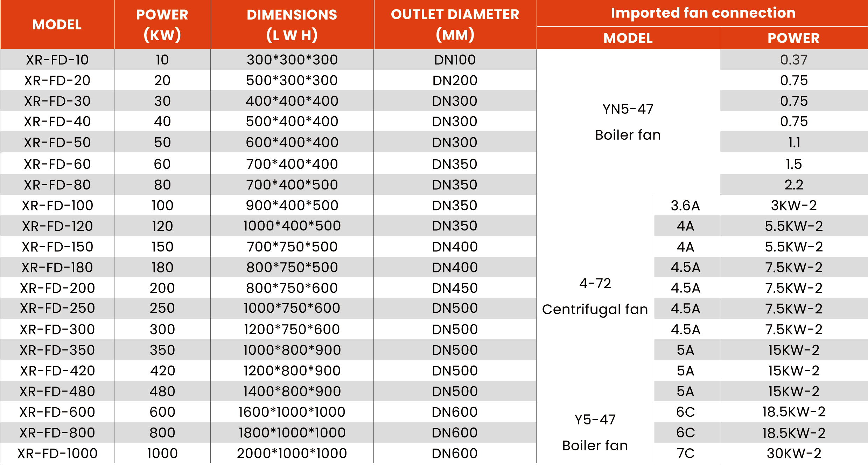
Task: Click the YN5-47 Boiler fan cell
Action: (x=628, y=122)
